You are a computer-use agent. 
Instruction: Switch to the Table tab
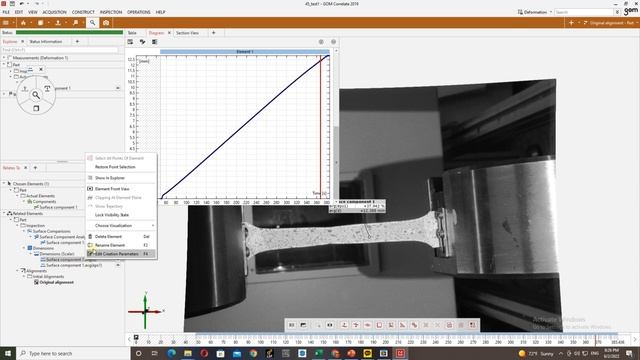[x=132, y=33]
